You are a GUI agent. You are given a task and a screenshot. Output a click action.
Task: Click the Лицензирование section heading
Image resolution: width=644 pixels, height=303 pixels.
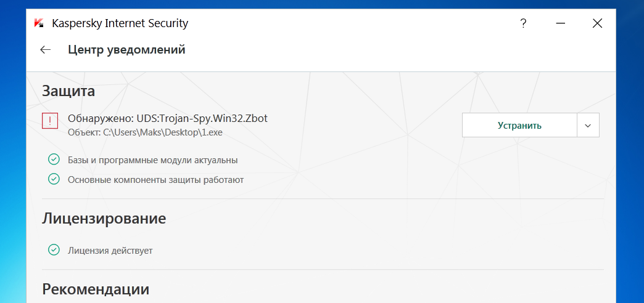[104, 218]
